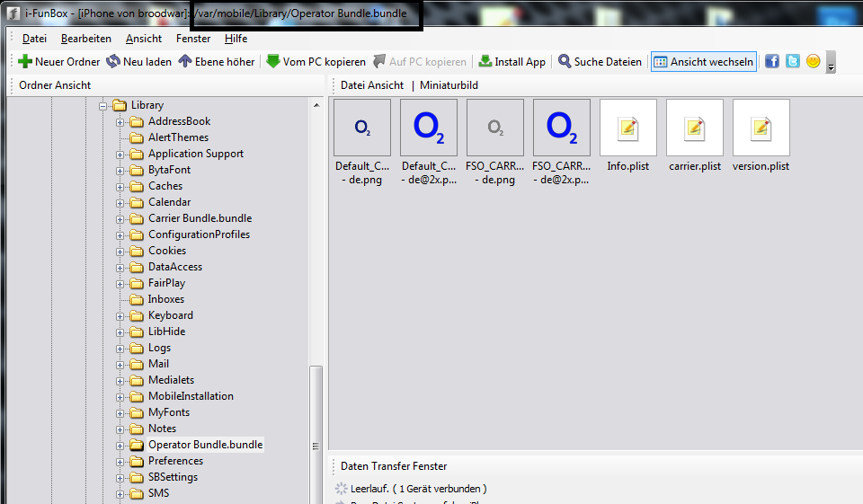Screen dimensions: 863x504
Task: Select the Logs folder in the tree
Action: click(x=160, y=348)
